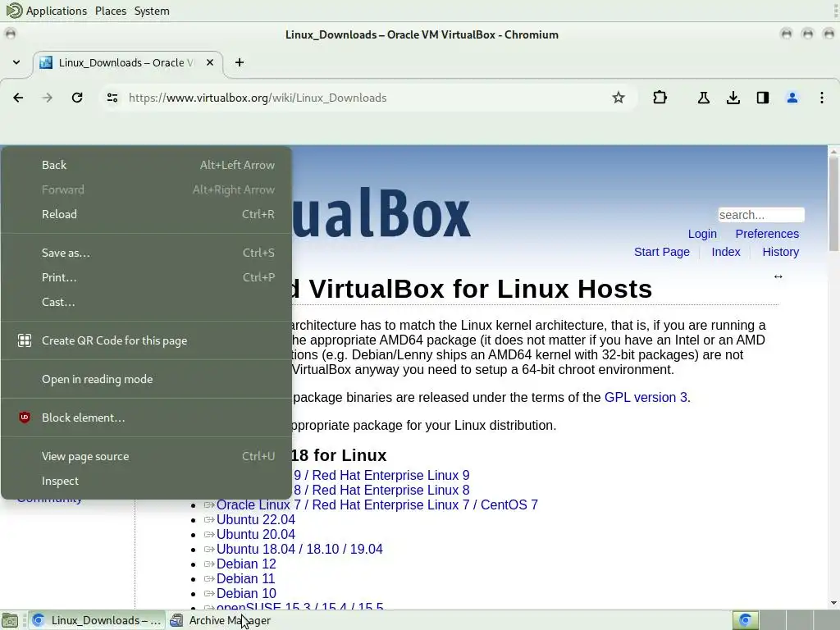The height and width of the screenshot is (630, 840).
Task: Open the Ubuntu 20.04 download link
Action: coord(256,534)
